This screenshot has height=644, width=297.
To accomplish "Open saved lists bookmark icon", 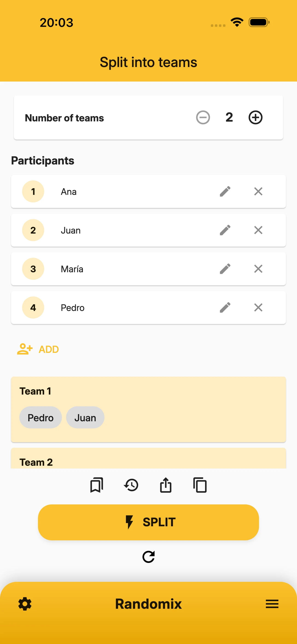I will 96,485.
